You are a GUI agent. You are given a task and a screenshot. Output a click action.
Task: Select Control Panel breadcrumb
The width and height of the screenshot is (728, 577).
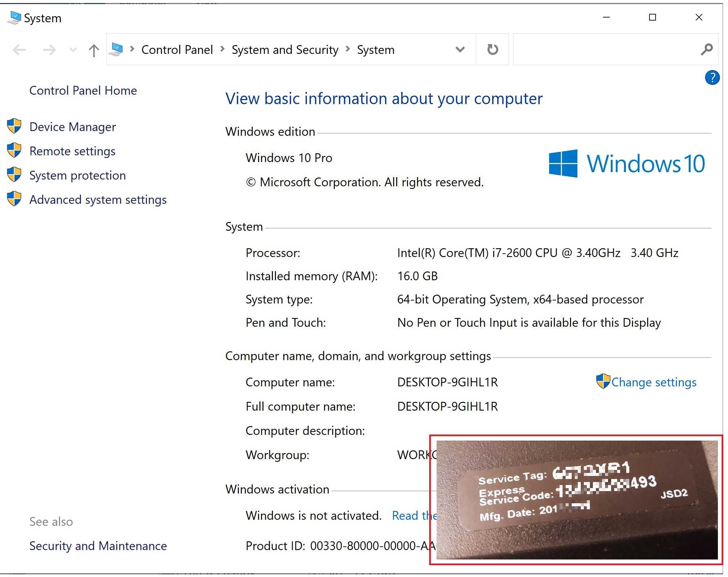[177, 50]
